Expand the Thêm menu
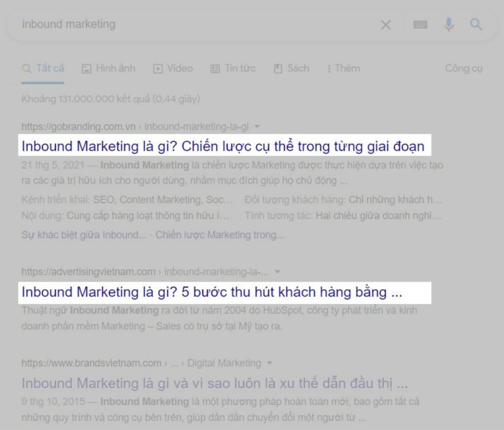Image resolution: width=504 pixels, height=430 pixels. (343, 68)
